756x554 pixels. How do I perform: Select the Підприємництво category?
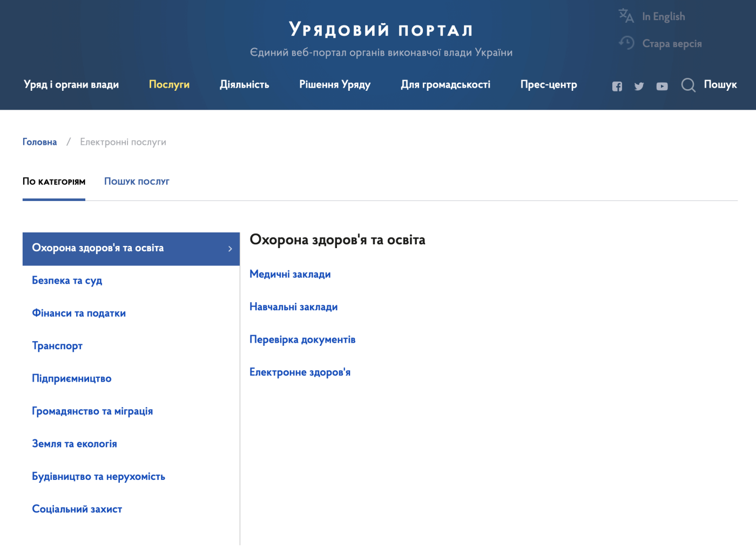[x=72, y=378]
